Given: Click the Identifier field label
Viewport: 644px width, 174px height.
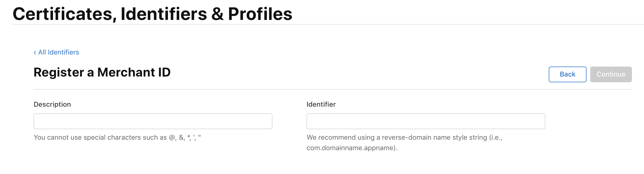Looking at the screenshot, I should pyautogui.click(x=321, y=104).
